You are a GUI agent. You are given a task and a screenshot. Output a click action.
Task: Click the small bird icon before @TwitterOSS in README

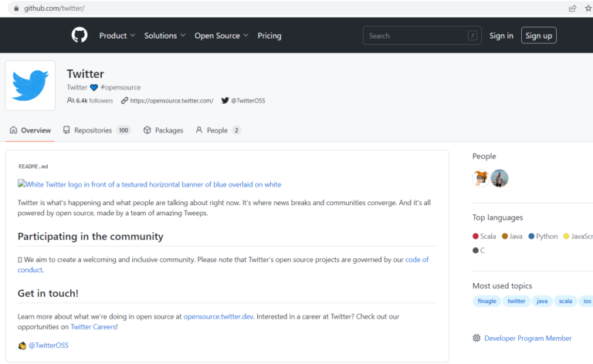click(x=22, y=345)
